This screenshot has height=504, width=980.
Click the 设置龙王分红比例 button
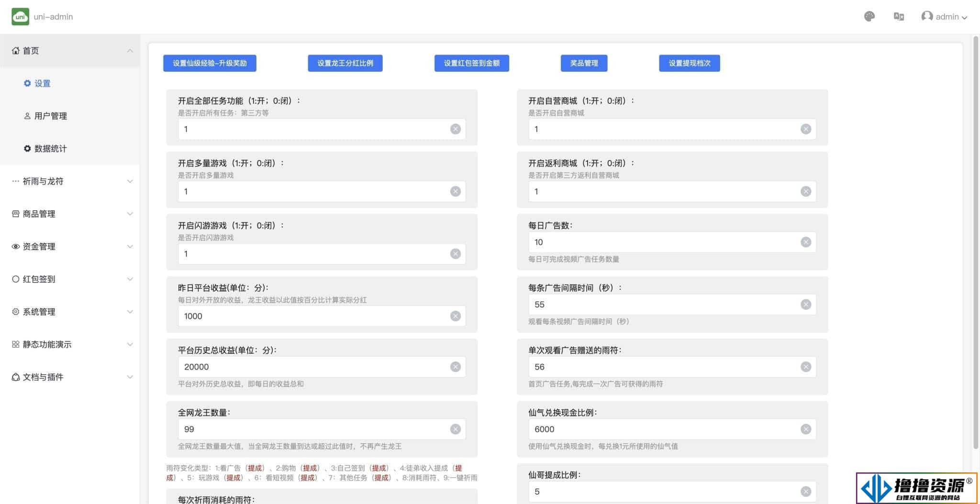point(345,63)
